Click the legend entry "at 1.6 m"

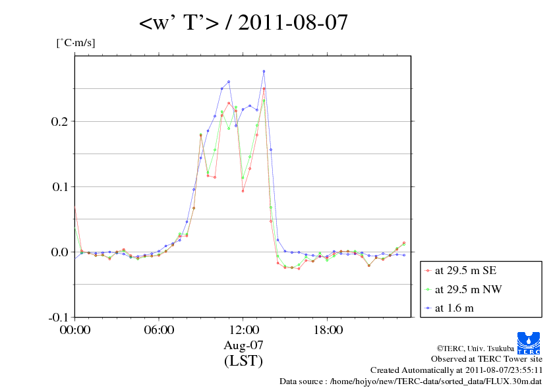point(454,308)
